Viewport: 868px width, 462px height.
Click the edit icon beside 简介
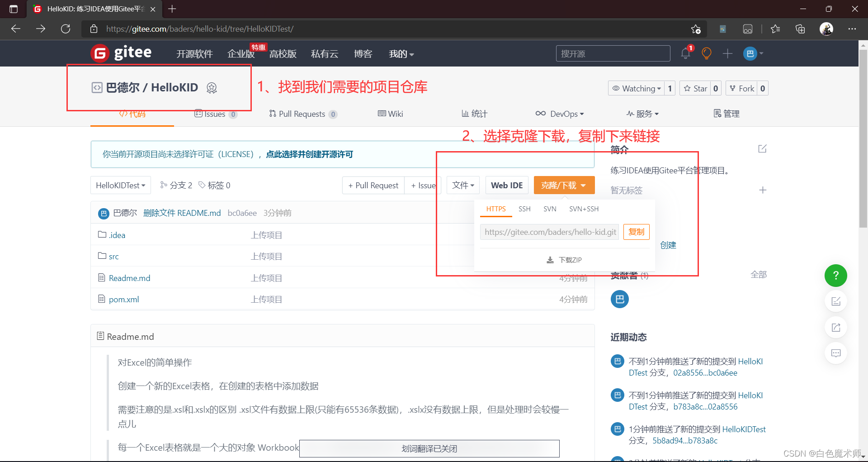(x=762, y=149)
